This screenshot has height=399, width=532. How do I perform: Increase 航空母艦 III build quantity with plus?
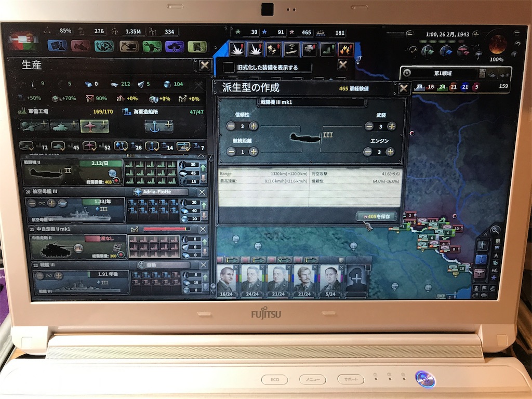coord(51,203)
